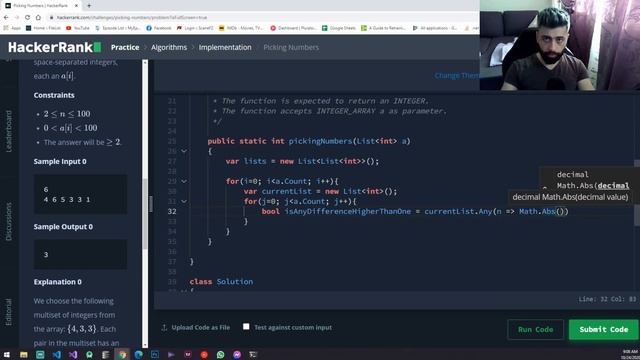Open the Episode List bookmark
640x360 pixels.
pyautogui.click(x=118, y=28)
